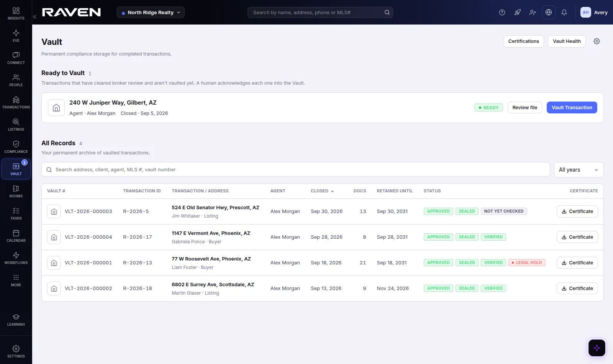Screen dimensions: 613x364
Task: Click the SEALED badge in R-2026-17 row
Action: click(x=467, y=237)
